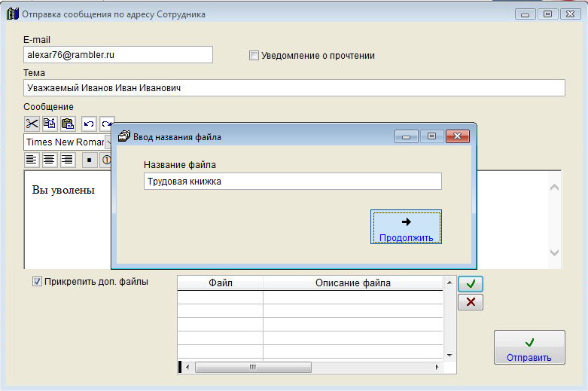Click the E-mail address input field
The width and height of the screenshot is (588, 391).
(118, 55)
